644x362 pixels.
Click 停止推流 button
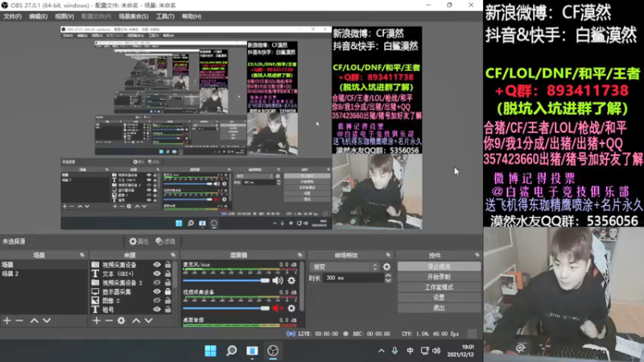pos(439,267)
